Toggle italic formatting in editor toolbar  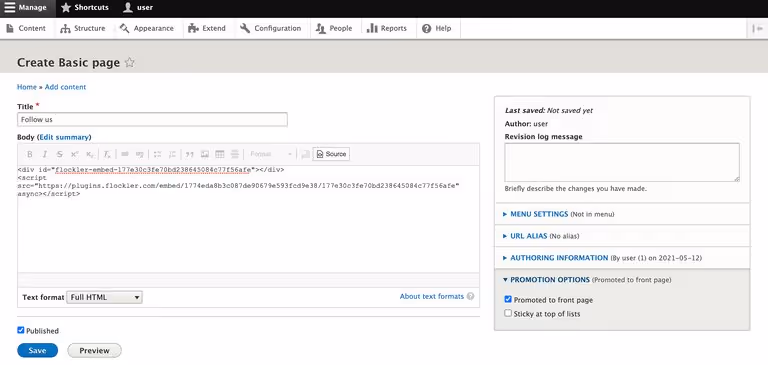point(45,154)
